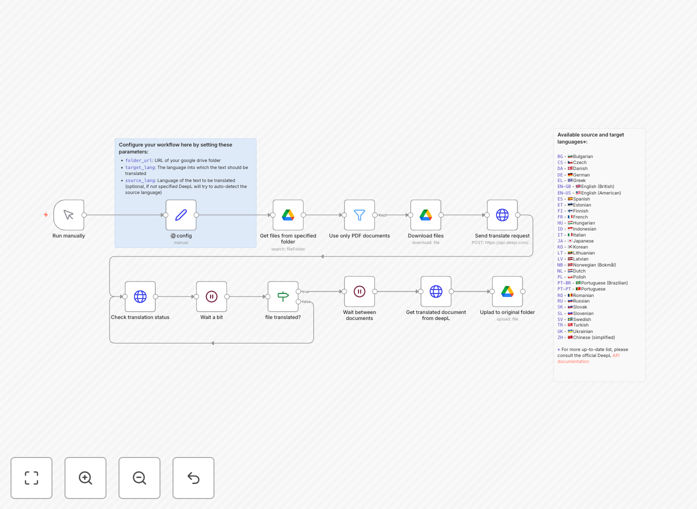This screenshot has height=509, width=697.
Task: Click the Hungarian language entry
Action: pyautogui.click(x=577, y=223)
